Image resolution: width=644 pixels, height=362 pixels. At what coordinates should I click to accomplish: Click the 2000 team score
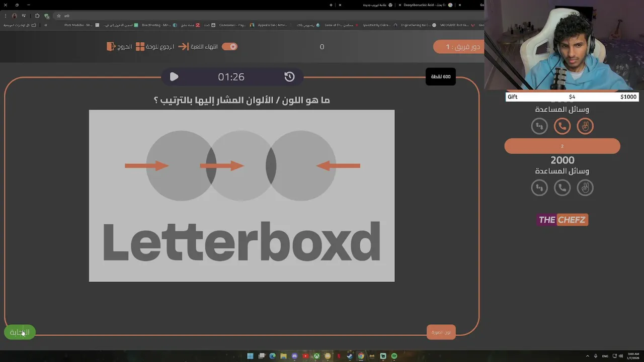pyautogui.click(x=562, y=160)
